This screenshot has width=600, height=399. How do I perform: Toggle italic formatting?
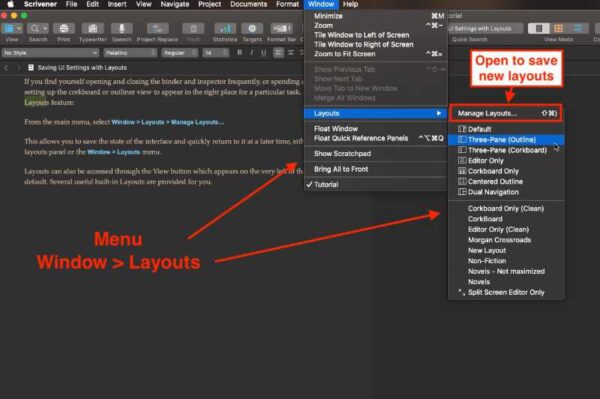point(251,53)
